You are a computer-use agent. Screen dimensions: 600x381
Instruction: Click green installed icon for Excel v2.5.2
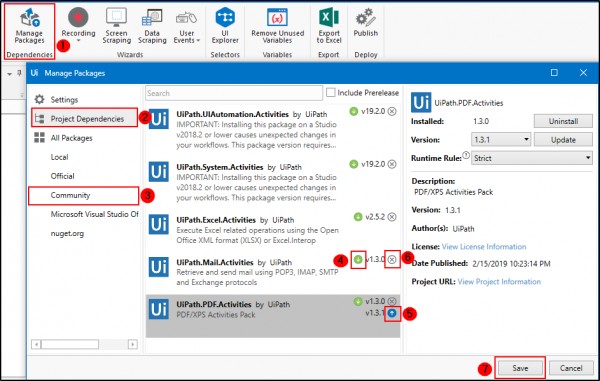tap(358, 217)
